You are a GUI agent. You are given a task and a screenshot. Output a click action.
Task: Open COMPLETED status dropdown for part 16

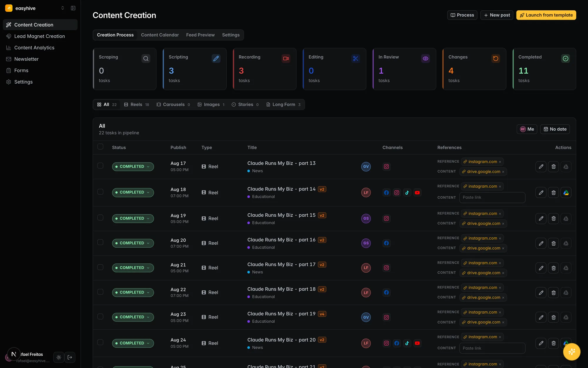(x=133, y=243)
